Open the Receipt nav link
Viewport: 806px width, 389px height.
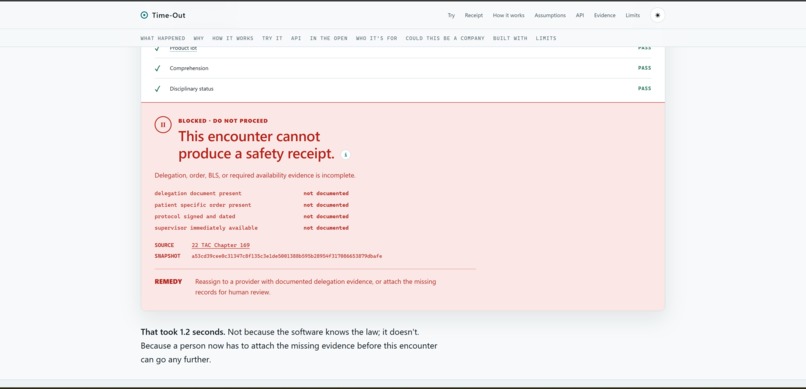coord(473,15)
